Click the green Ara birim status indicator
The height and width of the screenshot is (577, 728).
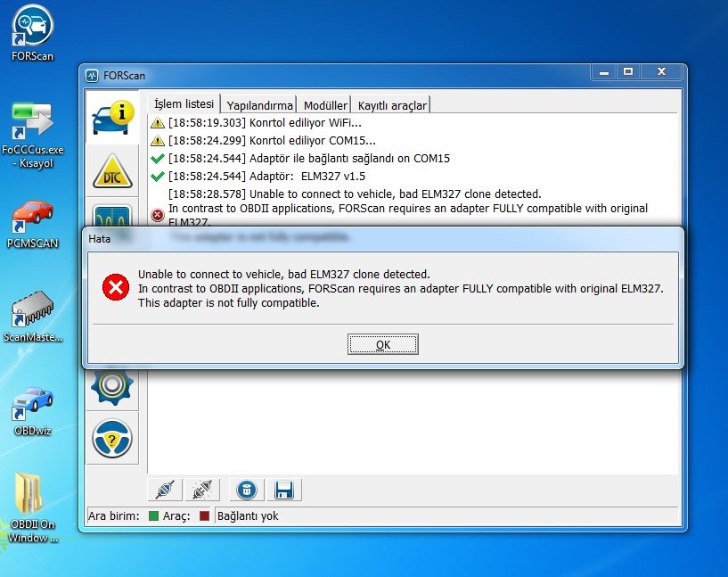(x=153, y=515)
